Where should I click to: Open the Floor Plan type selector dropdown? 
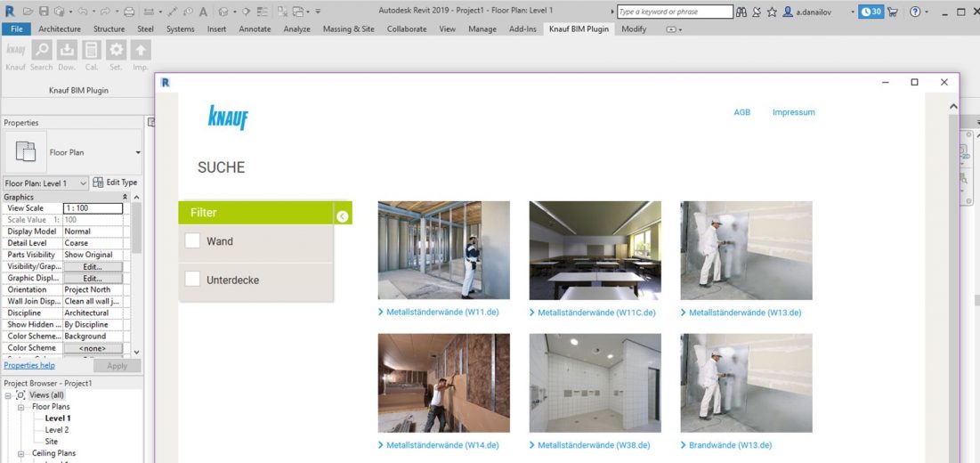(x=138, y=153)
